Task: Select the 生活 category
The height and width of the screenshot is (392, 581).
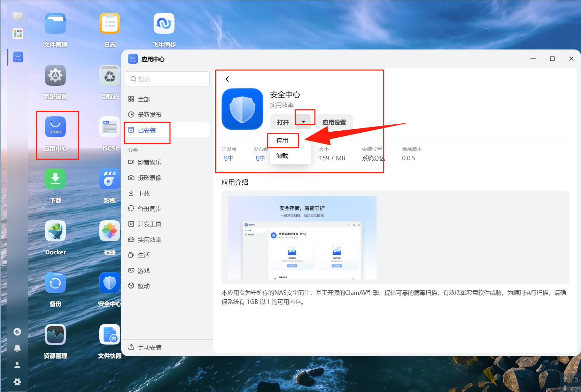Action: pyautogui.click(x=167, y=255)
